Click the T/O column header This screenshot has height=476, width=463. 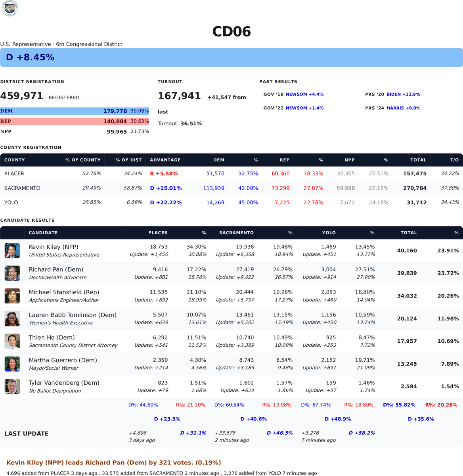[454, 160]
